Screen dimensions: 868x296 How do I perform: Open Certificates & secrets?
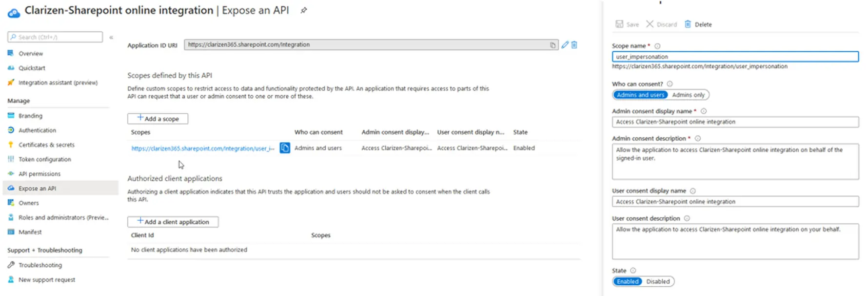[x=46, y=145]
